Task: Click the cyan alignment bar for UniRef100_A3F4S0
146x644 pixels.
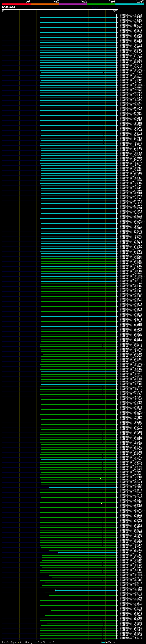Action: coord(86,590)
